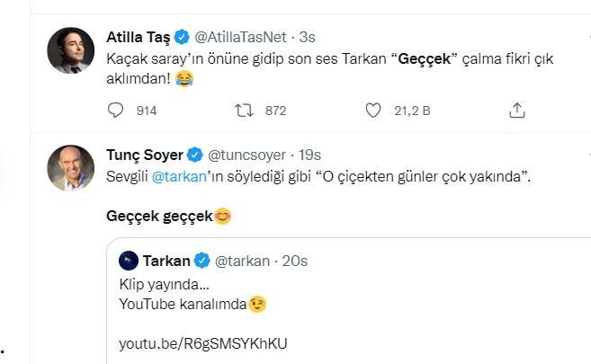Viewport: 591px width, 364px height.
Task: Click the 21,2 B likes count
Action: pyautogui.click(x=413, y=111)
